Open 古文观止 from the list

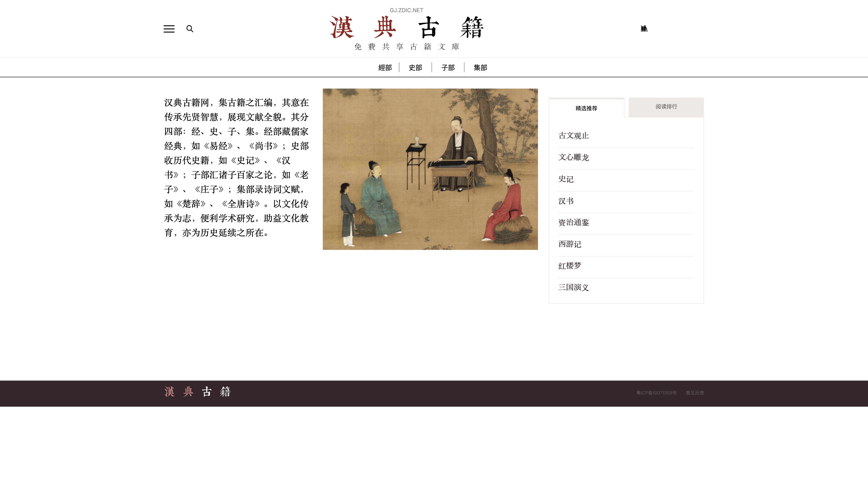(x=573, y=136)
